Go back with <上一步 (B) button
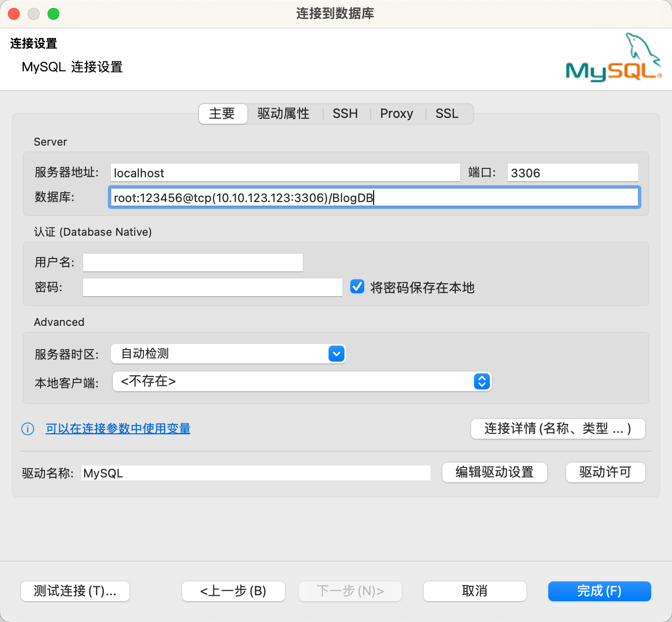672x622 pixels. coord(234,591)
